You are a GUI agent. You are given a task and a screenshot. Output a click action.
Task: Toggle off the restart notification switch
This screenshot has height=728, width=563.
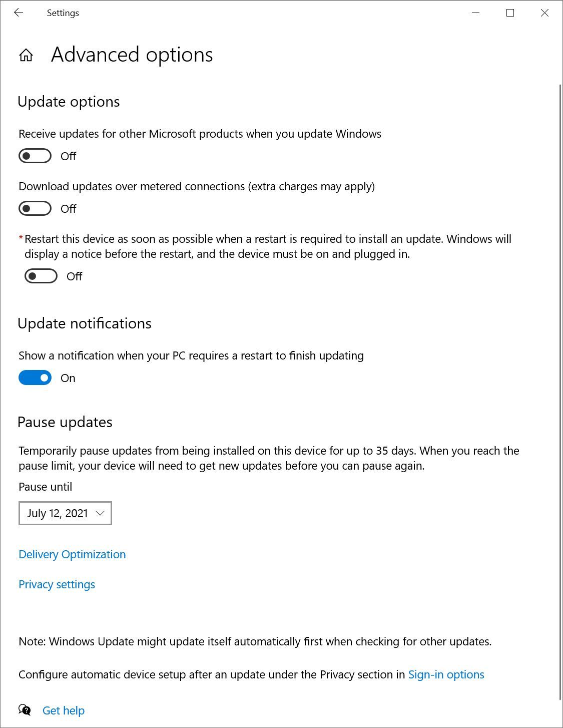pyautogui.click(x=35, y=378)
